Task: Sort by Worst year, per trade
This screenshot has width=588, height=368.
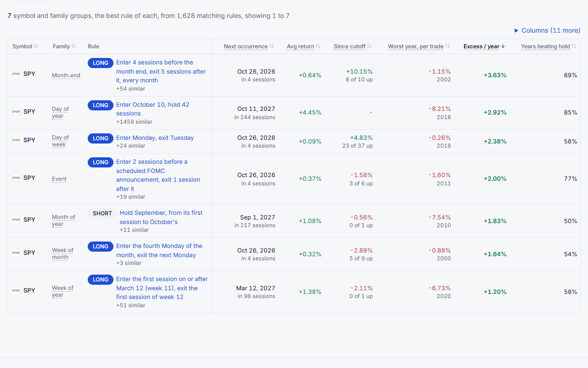Action: (x=418, y=46)
